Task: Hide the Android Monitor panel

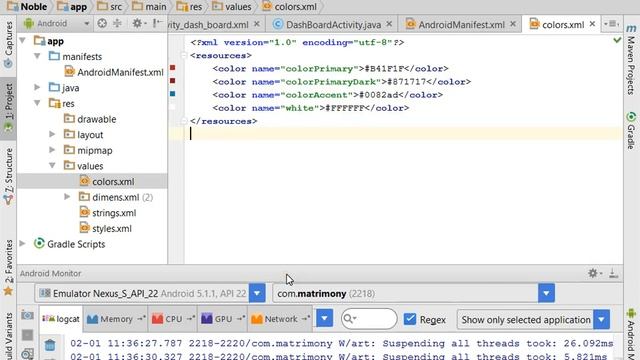Action: tap(613, 273)
